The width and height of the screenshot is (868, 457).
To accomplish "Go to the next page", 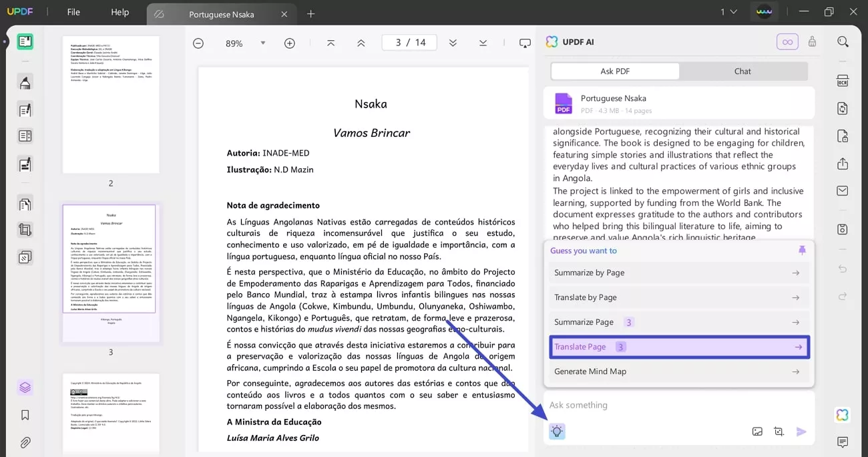I will 453,43.
